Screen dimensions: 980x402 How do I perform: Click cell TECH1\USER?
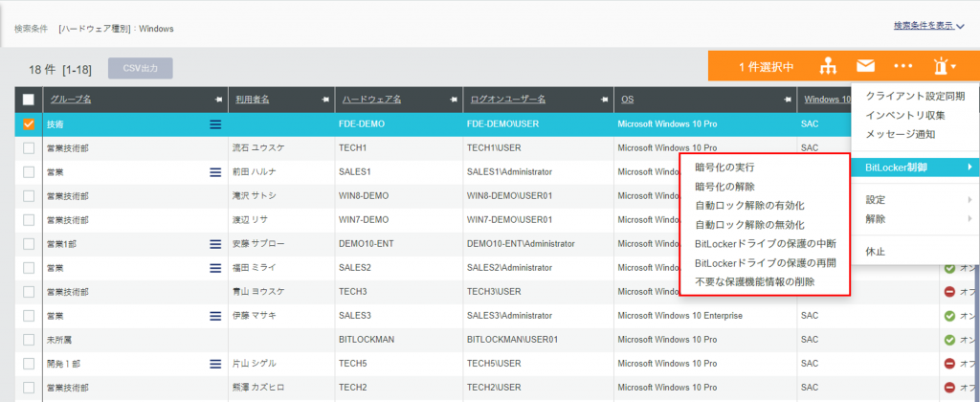(x=494, y=148)
